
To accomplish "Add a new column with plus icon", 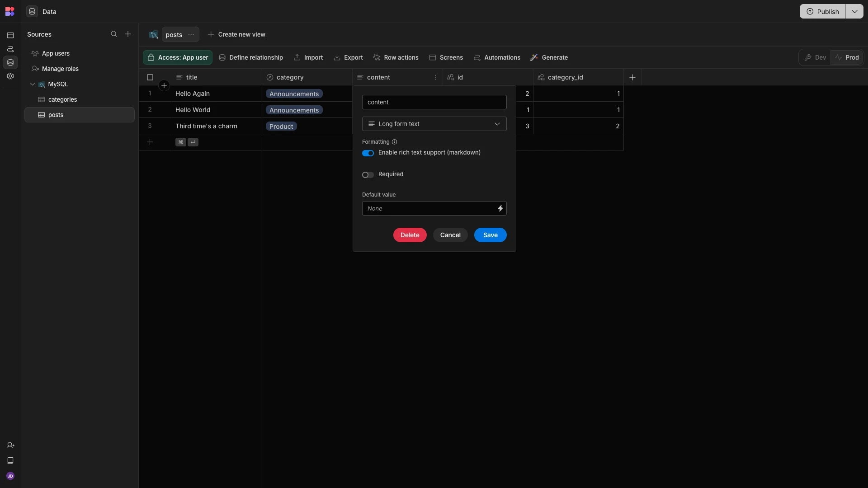I will pyautogui.click(x=632, y=77).
